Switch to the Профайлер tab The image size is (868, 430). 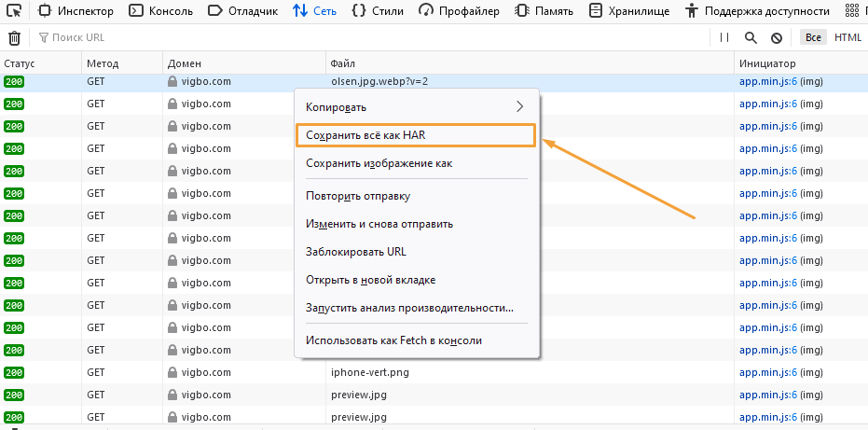click(459, 10)
